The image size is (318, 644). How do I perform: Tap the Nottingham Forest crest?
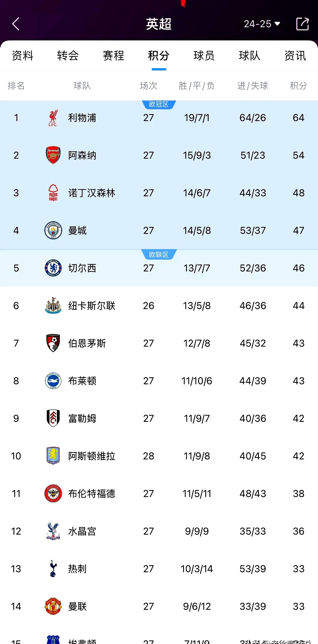[53, 193]
